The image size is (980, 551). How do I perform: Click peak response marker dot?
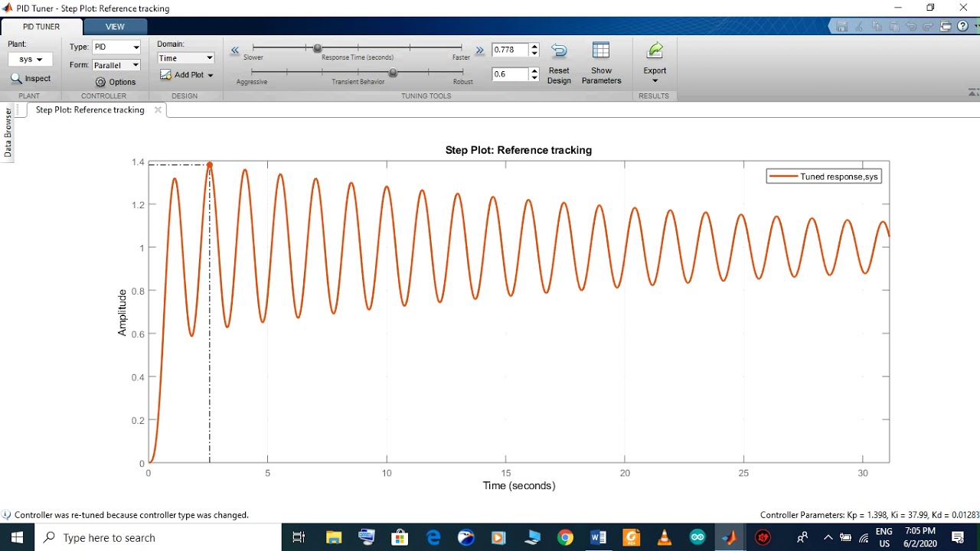click(x=209, y=165)
